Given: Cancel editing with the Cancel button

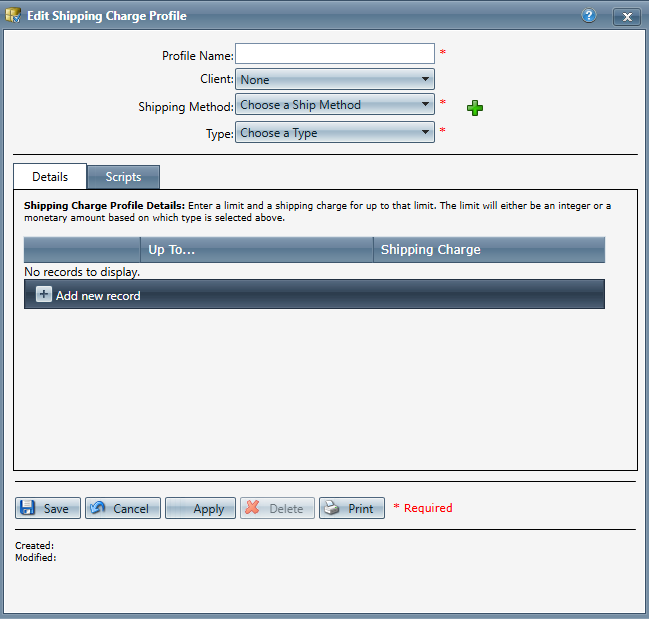Looking at the screenshot, I should coord(122,508).
